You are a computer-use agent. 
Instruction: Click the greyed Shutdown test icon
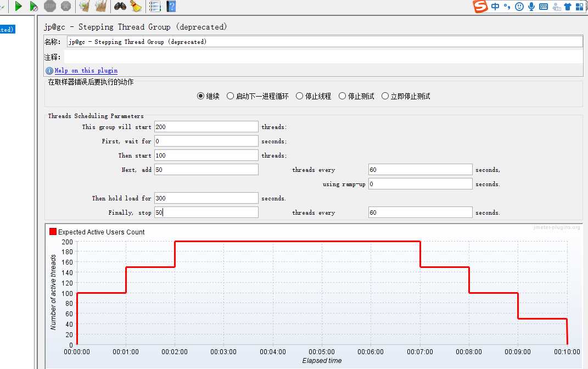66,6
